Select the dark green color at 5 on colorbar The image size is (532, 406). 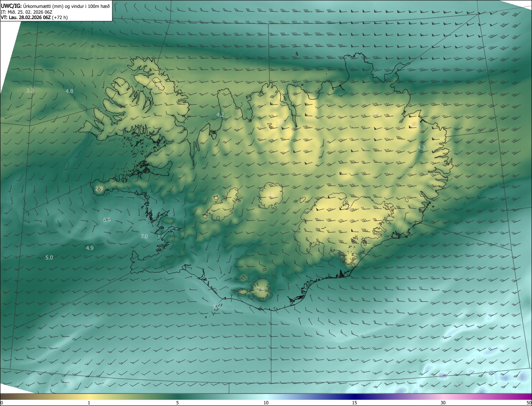[x=177, y=396]
